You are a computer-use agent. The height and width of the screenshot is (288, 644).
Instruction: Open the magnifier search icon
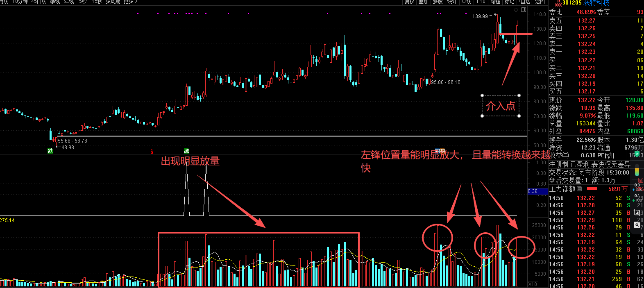click(637, 225)
